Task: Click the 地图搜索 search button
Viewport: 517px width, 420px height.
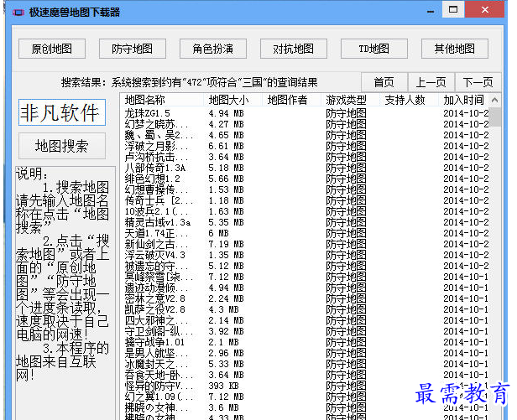Action: 62,146
